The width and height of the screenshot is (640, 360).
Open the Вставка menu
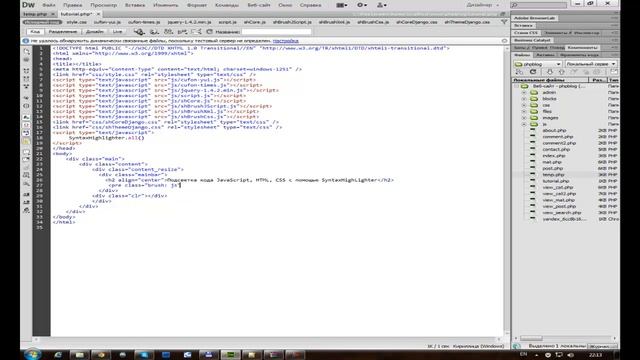135,5
